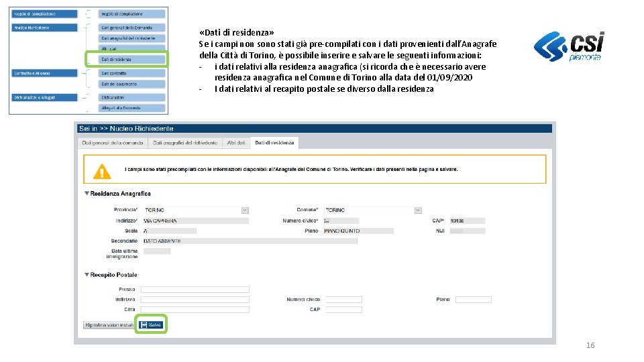Click the dark blue Regole di compilazione box
This screenshot has height=362, width=644.
pos(44,14)
